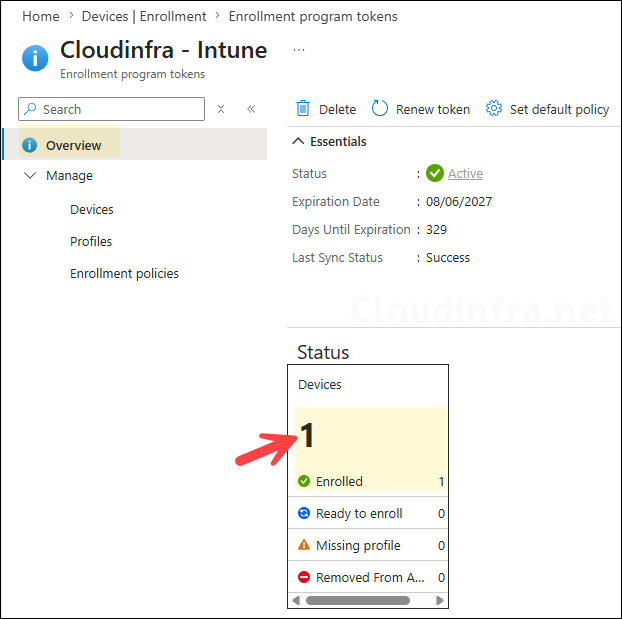Navigate to Enrollment program tokens breadcrumb
This screenshot has width=622, height=619.
[313, 17]
